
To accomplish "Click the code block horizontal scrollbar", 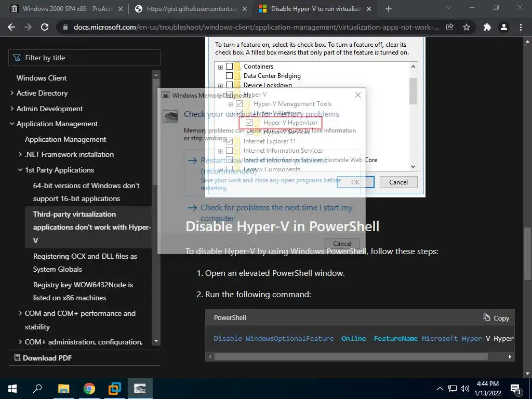I will pos(351,356).
